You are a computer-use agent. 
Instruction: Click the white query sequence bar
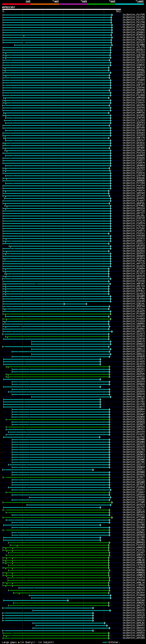click(x=62, y=9)
